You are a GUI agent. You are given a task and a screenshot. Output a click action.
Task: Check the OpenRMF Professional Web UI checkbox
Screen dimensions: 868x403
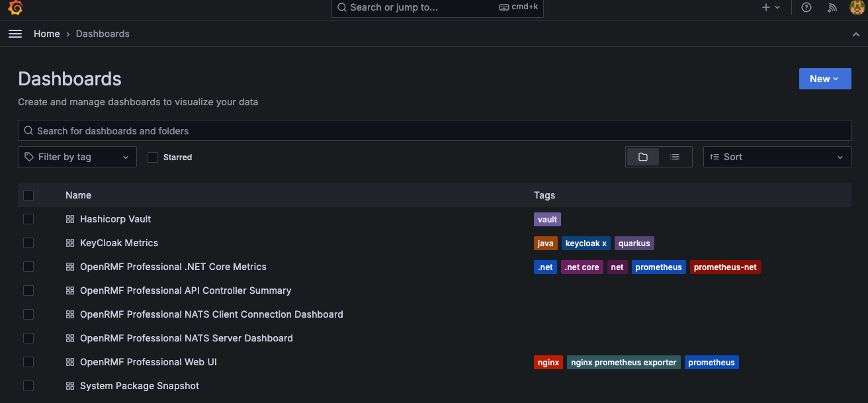click(x=28, y=362)
